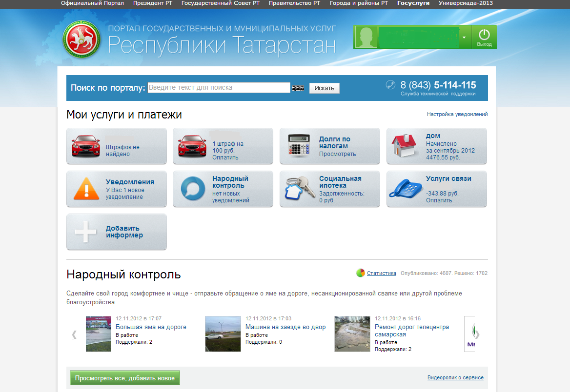Click green Просмотреть все, добавить новое button
Screen dimensions: 570x392
tap(125, 378)
